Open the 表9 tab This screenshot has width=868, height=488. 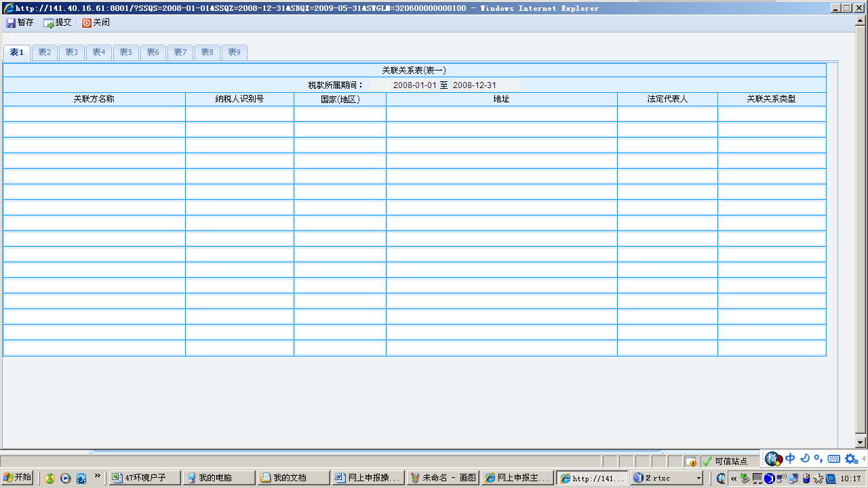[x=234, y=52]
